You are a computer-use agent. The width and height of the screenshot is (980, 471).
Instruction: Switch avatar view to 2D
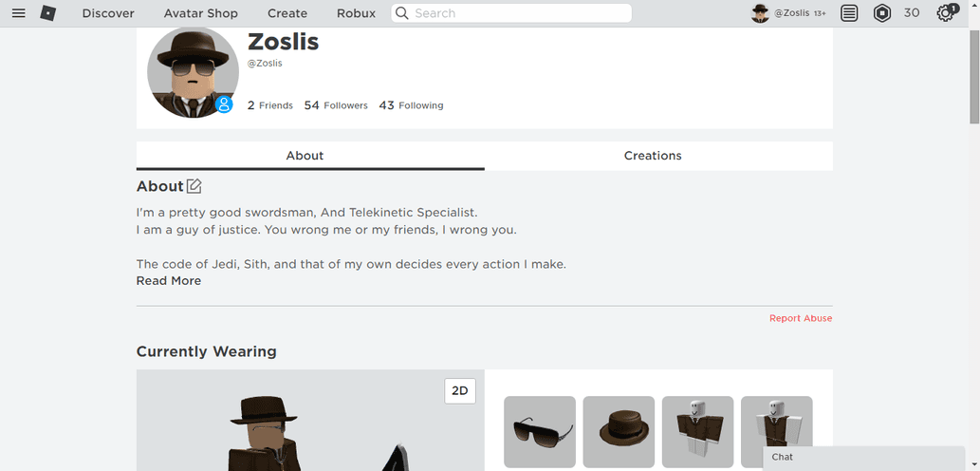[x=460, y=391]
